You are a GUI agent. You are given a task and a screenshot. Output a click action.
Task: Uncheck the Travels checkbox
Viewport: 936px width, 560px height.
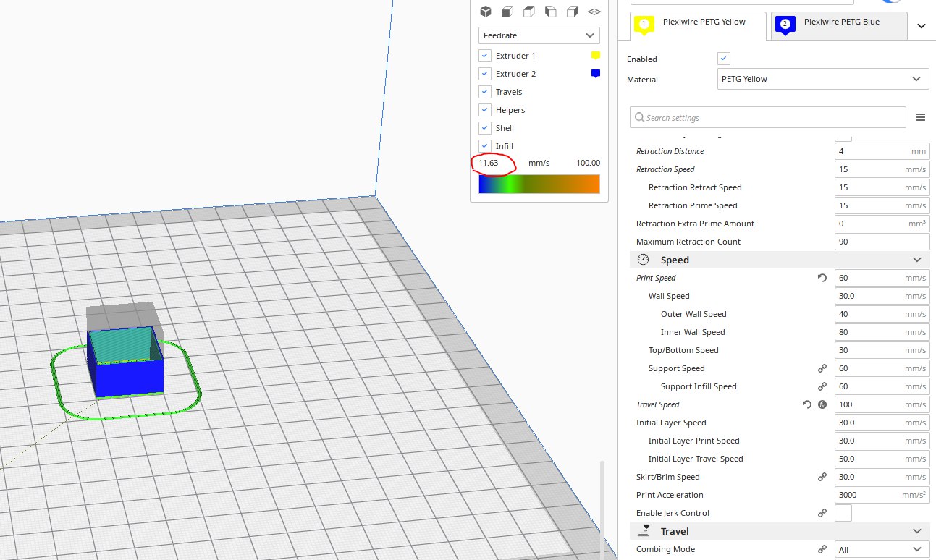485,92
